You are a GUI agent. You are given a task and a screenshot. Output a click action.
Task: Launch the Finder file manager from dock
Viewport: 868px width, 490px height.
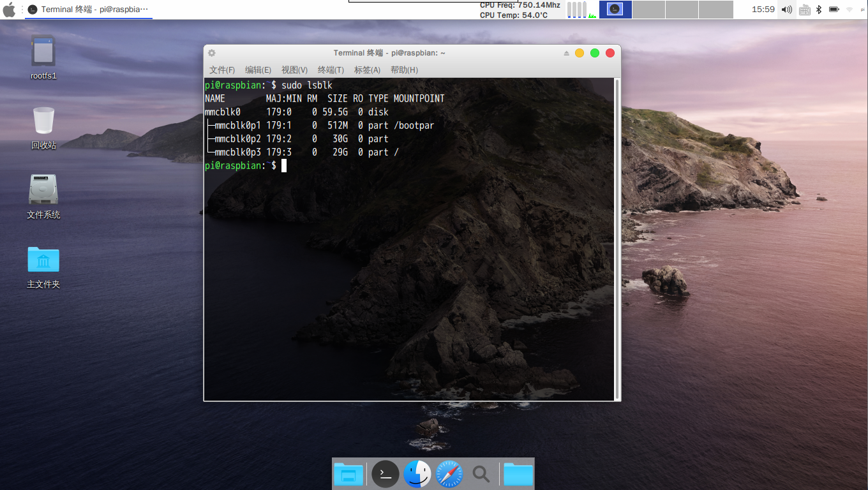pos(417,474)
